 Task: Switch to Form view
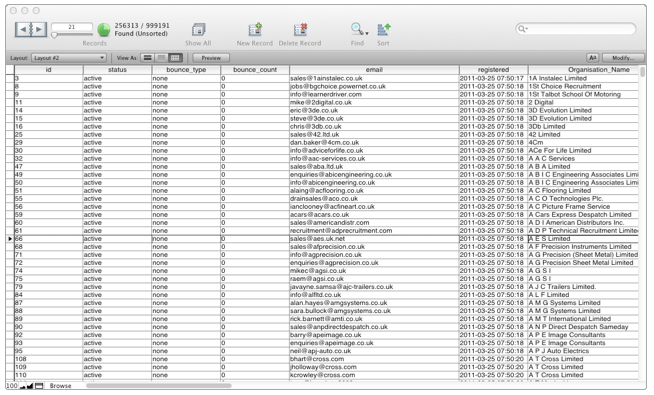click(147, 58)
